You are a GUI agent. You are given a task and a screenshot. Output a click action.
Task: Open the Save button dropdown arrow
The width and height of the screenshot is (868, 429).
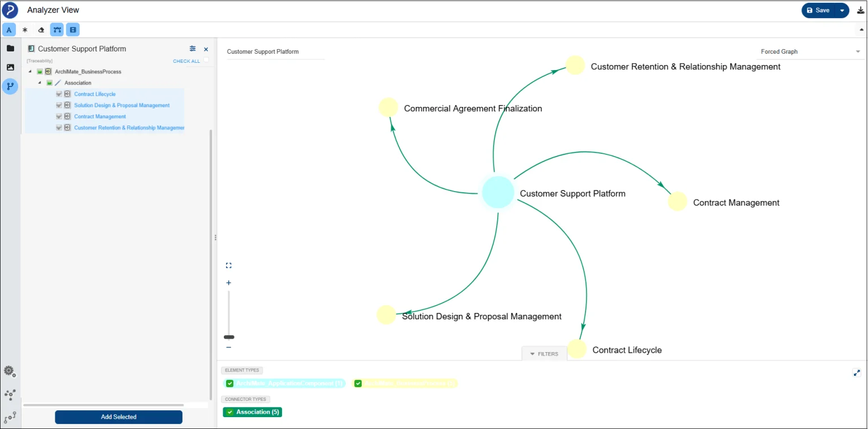point(842,10)
